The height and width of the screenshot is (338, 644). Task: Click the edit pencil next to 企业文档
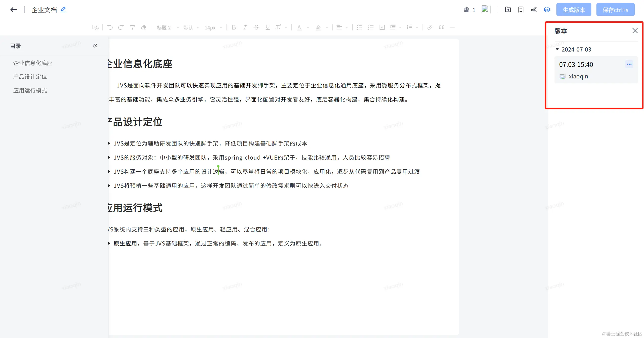pos(63,10)
